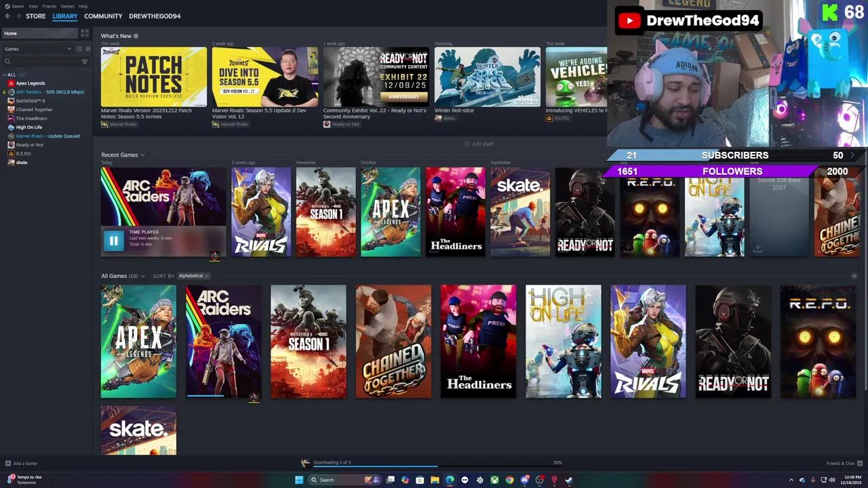Open Chained Together cover in All Games
868x488 pixels.
click(393, 342)
